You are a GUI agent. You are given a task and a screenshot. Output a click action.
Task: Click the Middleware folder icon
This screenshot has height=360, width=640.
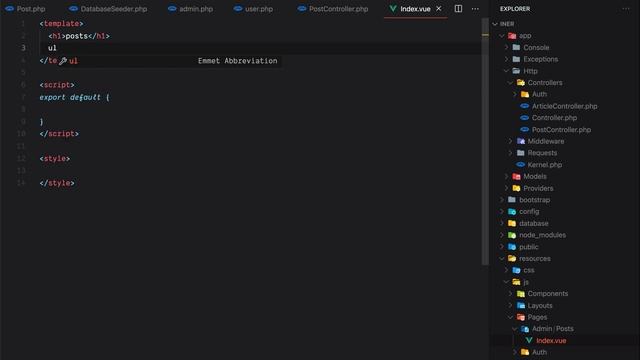(521, 141)
